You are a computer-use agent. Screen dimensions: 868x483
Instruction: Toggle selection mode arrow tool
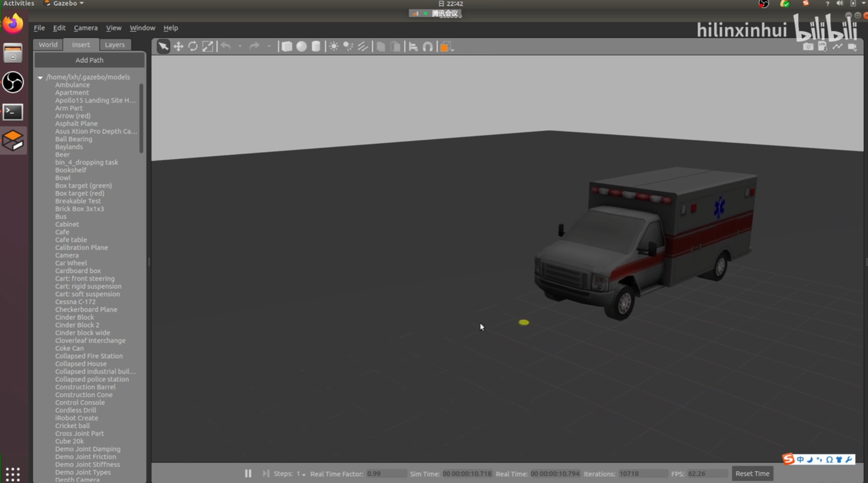tap(163, 47)
